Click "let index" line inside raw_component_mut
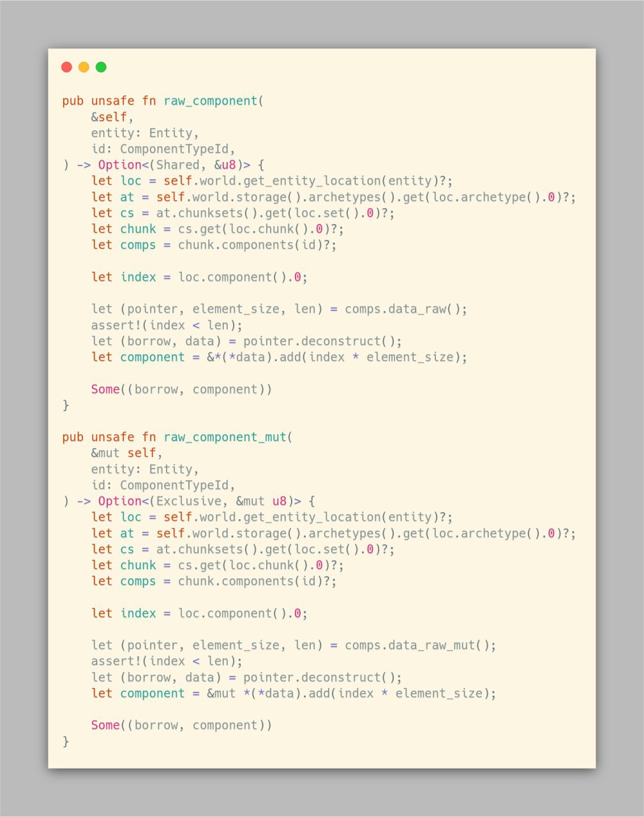The height and width of the screenshot is (817, 644). click(x=199, y=613)
